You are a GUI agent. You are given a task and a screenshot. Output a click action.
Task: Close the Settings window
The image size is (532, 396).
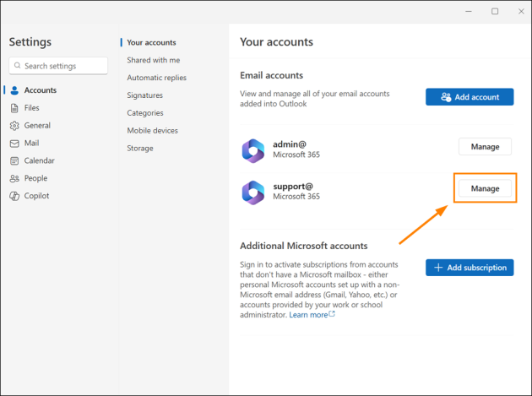tap(521, 11)
